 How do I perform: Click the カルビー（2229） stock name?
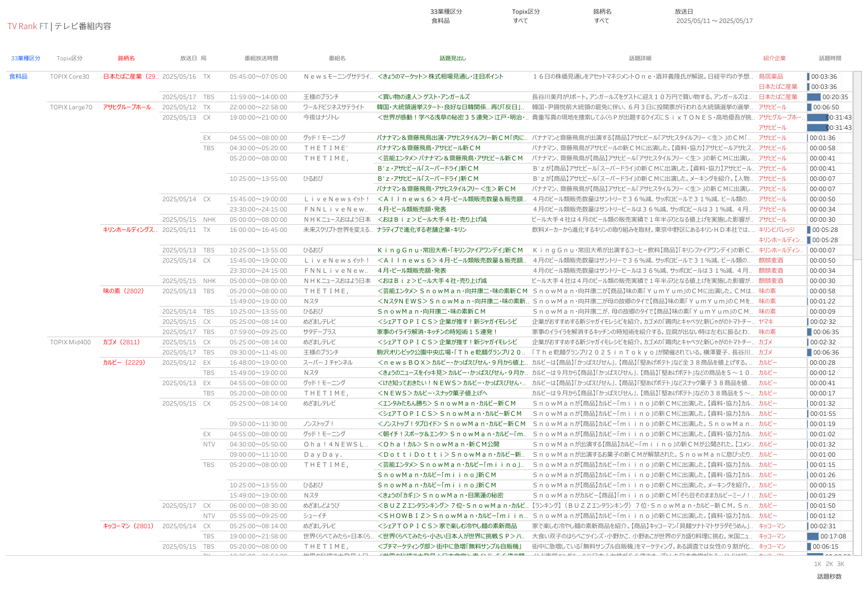click(124, 363)
